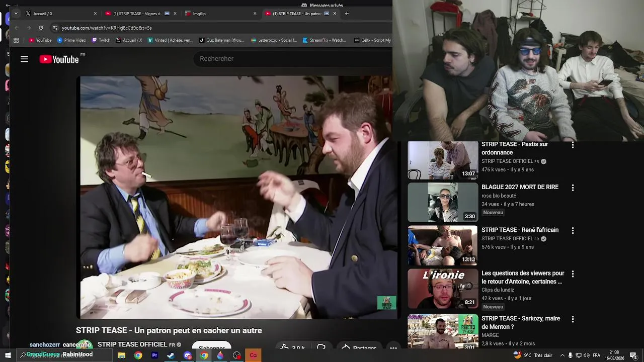Open the YouTube bookmark
Screen dimensions: 644x362
40,40
